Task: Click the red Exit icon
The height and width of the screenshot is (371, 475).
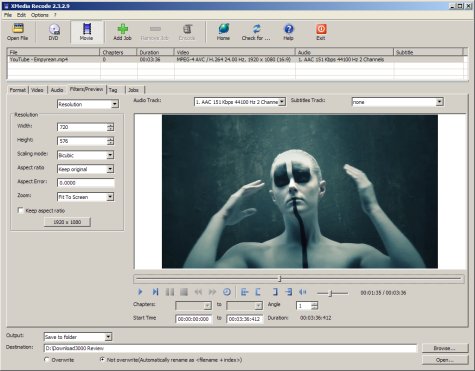Action: [321, 32]
